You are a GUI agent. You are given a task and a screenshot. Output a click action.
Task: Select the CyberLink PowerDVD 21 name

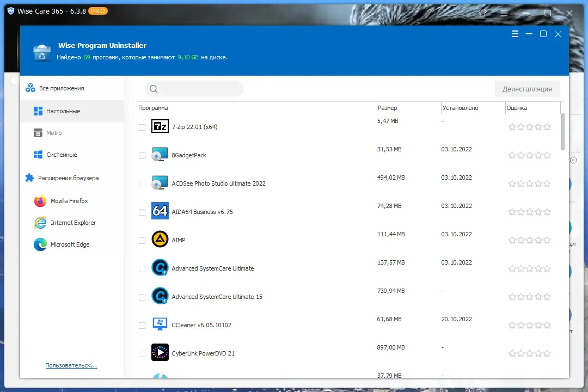[x=203, y=353]
